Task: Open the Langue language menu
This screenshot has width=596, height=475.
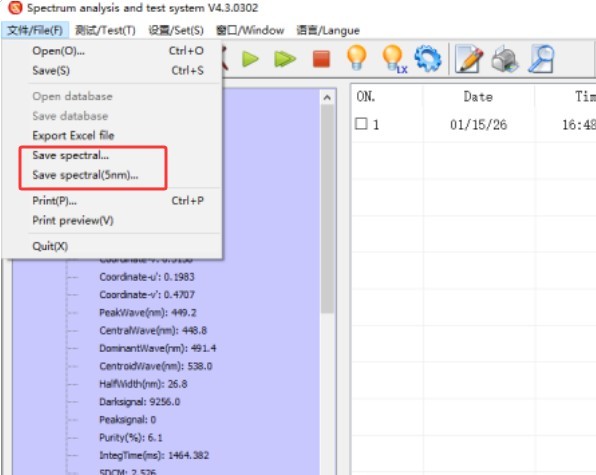Action: pyautogui.click(x=328, y=30)
